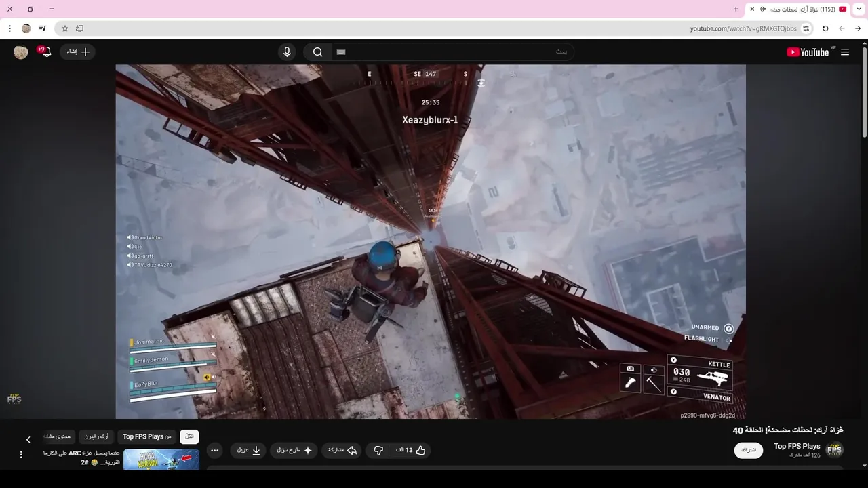868x488 pixels.
Task: Select the 'من Top FPS Plays' chip
Action: (x=147, y=436)
